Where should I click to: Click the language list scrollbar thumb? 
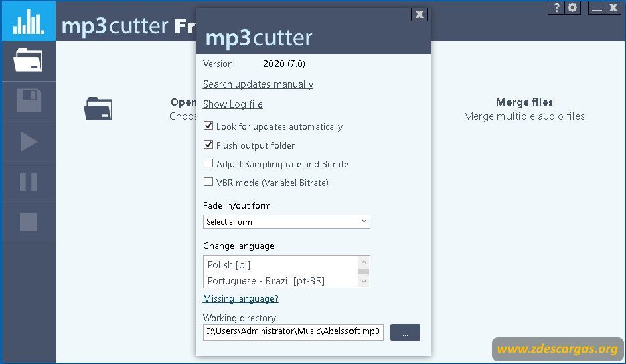click(364, 272)
